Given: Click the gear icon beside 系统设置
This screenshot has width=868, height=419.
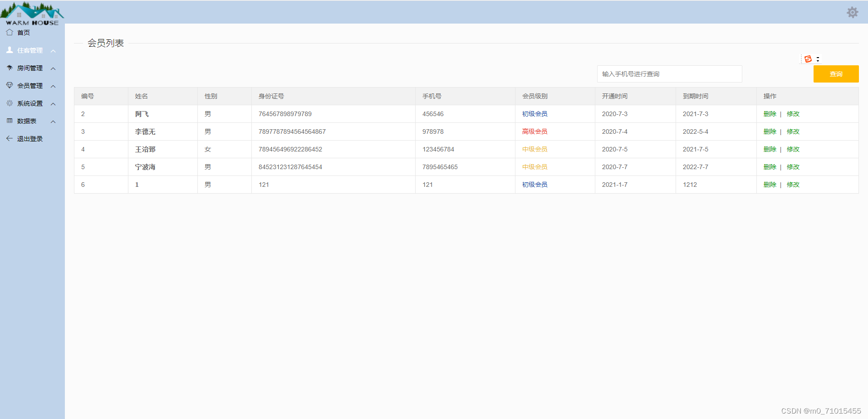Looking at the screenshot, I should pyautogui.click(x=10, y=103).
